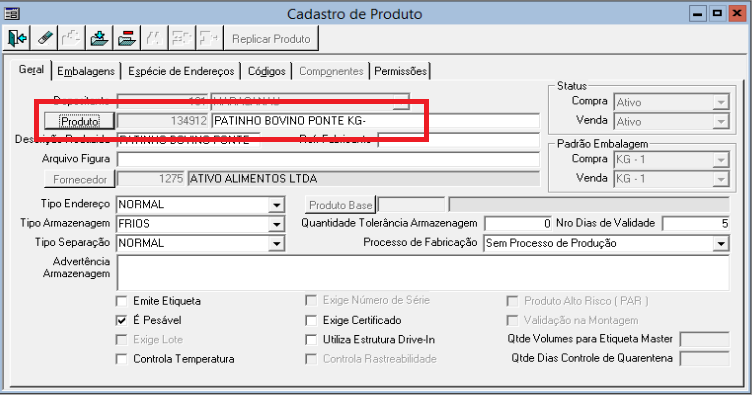Select the Componentes tab

pyautogui.click(x=331, y=71)
